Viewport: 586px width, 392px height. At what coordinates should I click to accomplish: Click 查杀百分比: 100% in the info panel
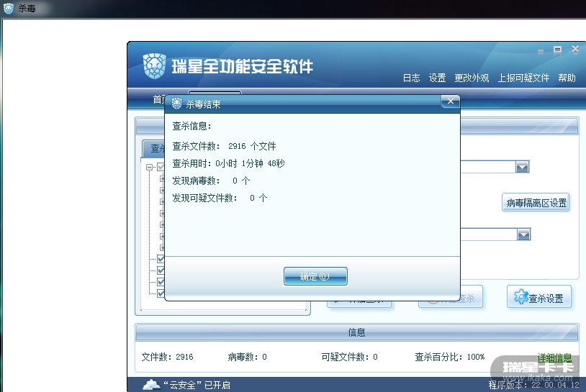click(x=450, y=357)
